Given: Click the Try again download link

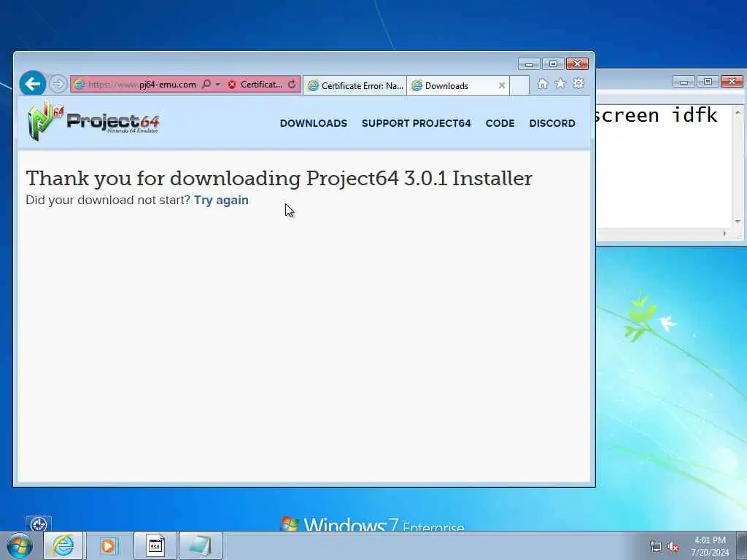Looking at the screenshot, I should 221,200.
